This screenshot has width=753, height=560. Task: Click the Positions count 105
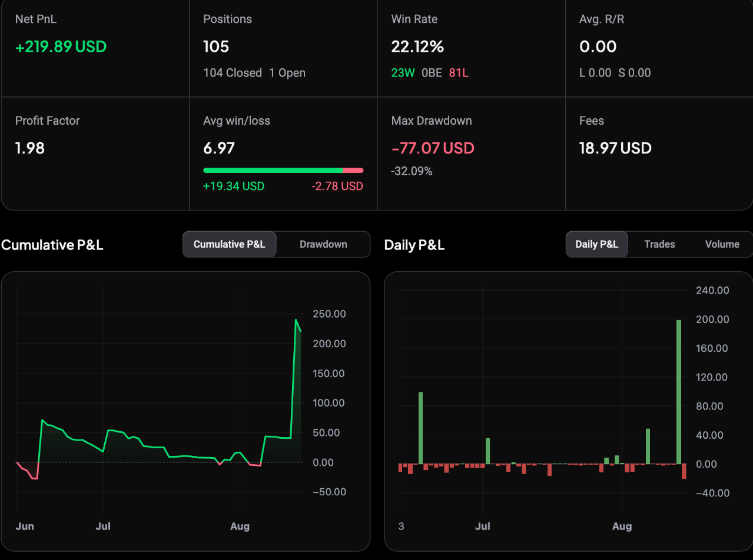tap(216, 46)
